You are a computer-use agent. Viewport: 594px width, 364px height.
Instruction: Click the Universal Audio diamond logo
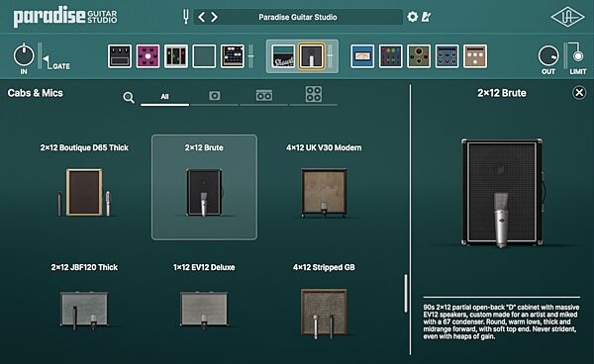[x=567, y=18]
